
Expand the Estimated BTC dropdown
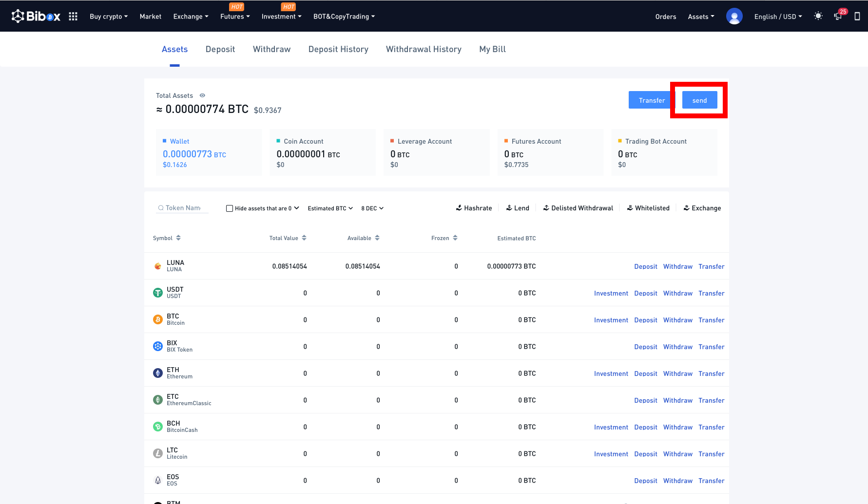(330, 208)
